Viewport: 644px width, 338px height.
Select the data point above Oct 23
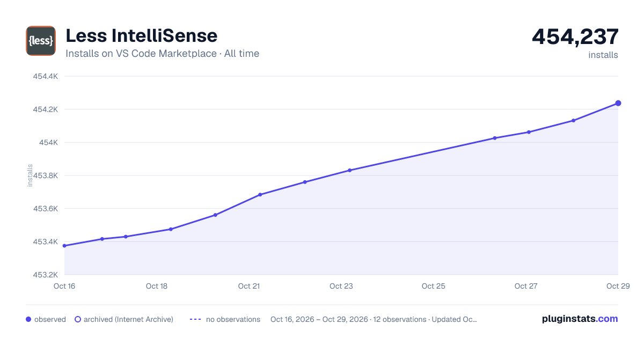pyautogui.click(x=350, y=170)
